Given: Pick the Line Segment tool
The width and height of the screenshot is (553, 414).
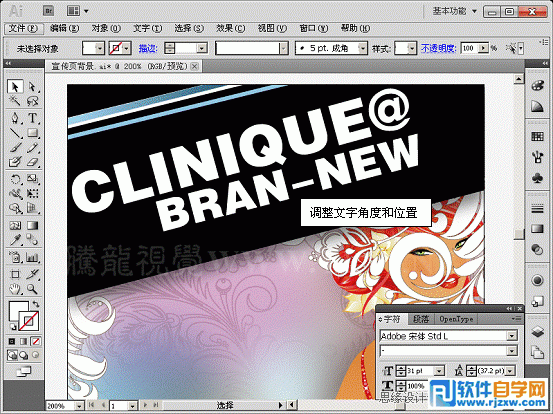Looking at the screenshot, I should coord(15,133).
